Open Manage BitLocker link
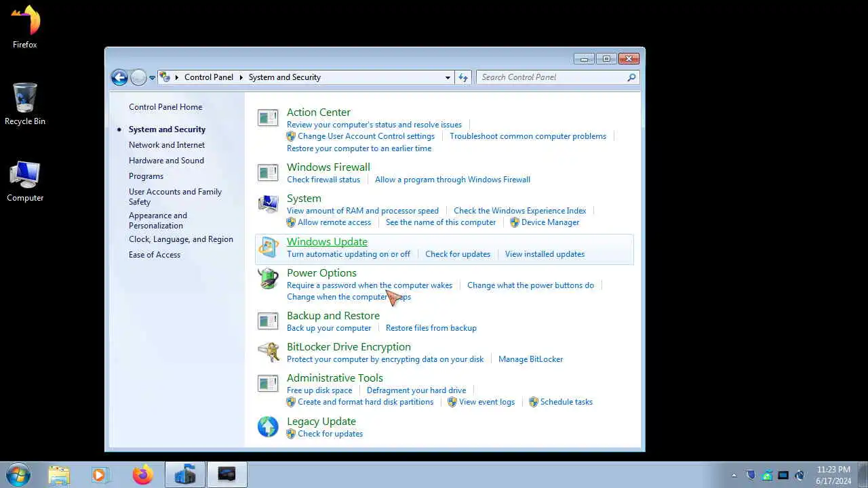868x488 pixels. pos(530,359)
